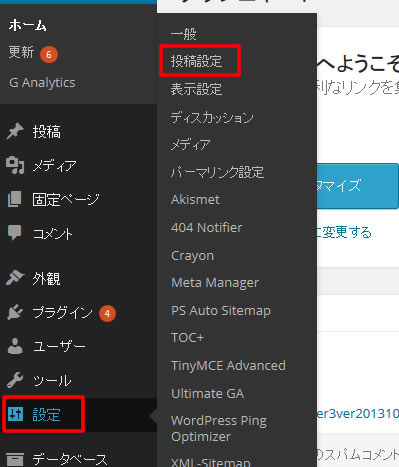Screen dimensions: 399x467
Task: Select パーマリンク設定 in the submenu
Action: [217, 172]
